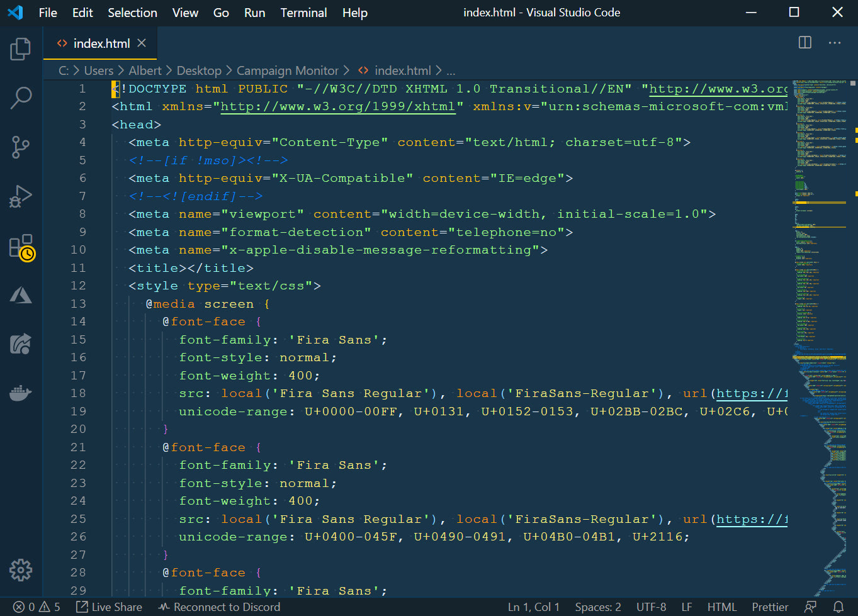Image resolution: width=858 pixels, height=616 pixels.
Task: Click 'font-weight: 400;' on line 17
Action: coord(249,376)
